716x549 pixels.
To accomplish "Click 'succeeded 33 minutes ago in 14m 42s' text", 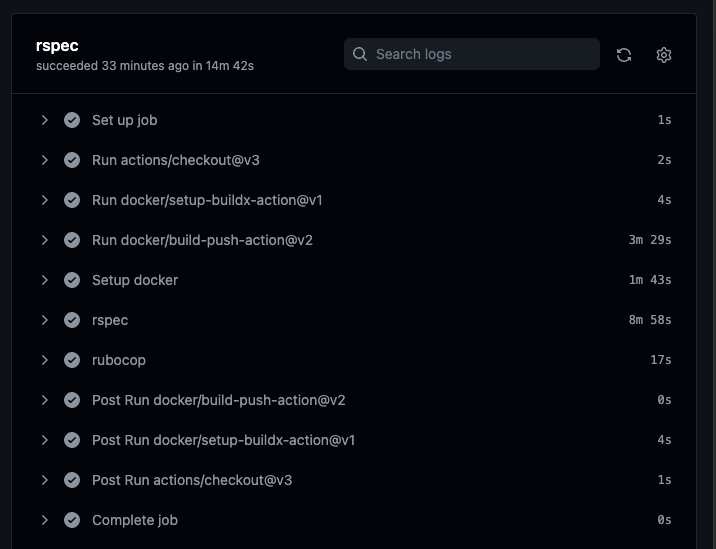I will coord(145,66).
